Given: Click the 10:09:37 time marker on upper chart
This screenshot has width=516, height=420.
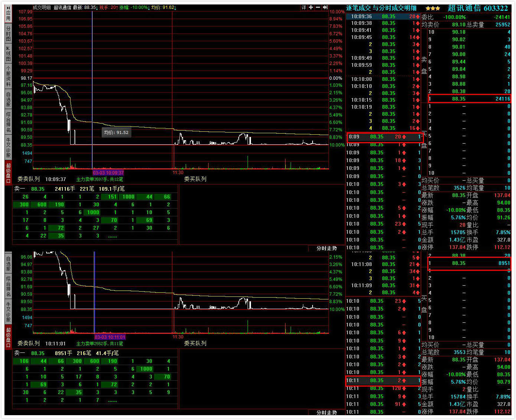Looking at the screenshot, I should [108, 173].
